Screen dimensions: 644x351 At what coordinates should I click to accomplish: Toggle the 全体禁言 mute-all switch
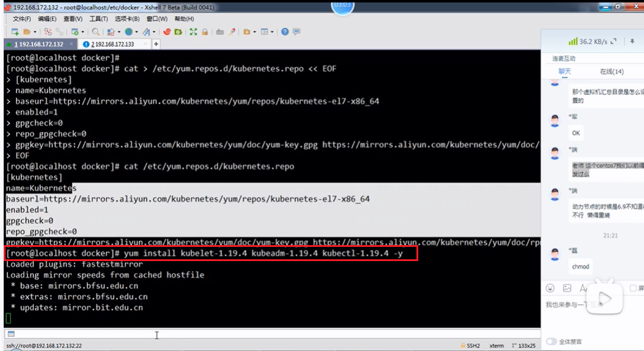(x=551, y=342)
